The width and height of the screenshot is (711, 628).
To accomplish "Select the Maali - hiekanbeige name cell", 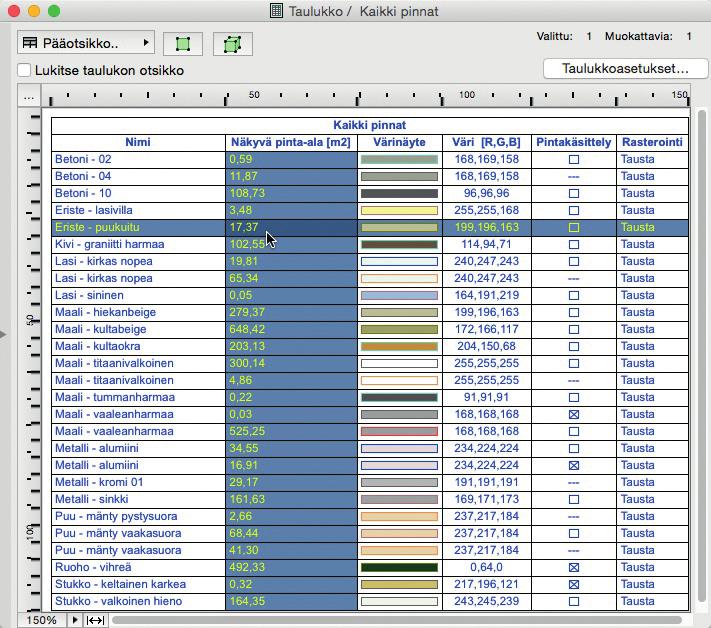I will click(x=138, y=312).
